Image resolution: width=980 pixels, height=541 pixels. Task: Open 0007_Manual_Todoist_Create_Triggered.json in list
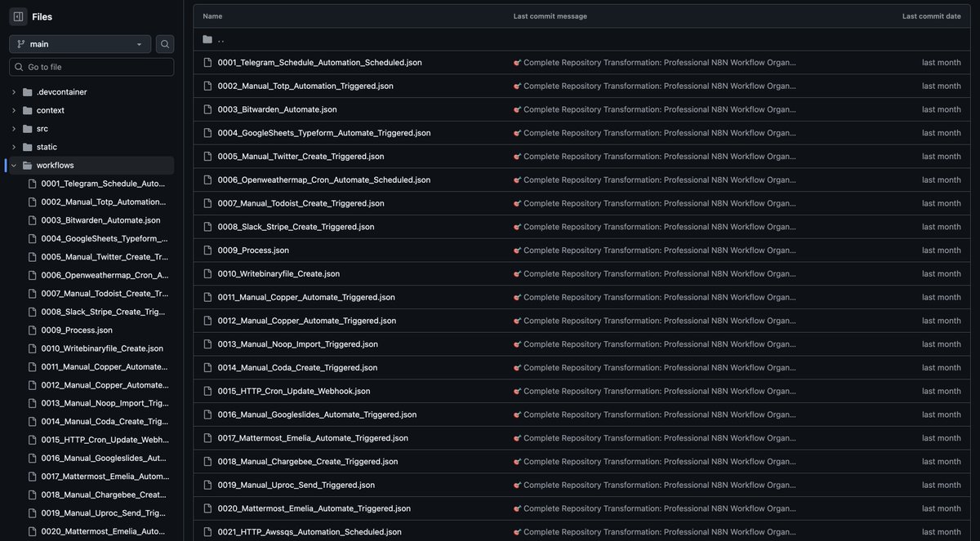[301, 203]
